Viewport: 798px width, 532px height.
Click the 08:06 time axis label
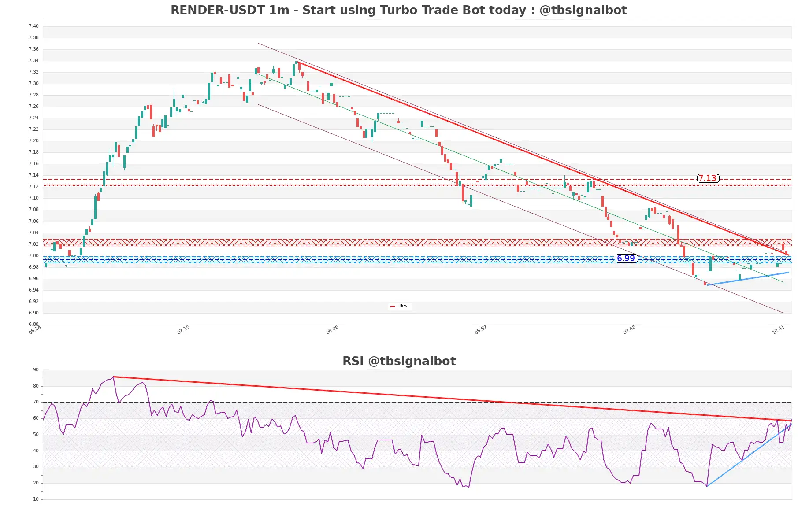tap(332, 329)
